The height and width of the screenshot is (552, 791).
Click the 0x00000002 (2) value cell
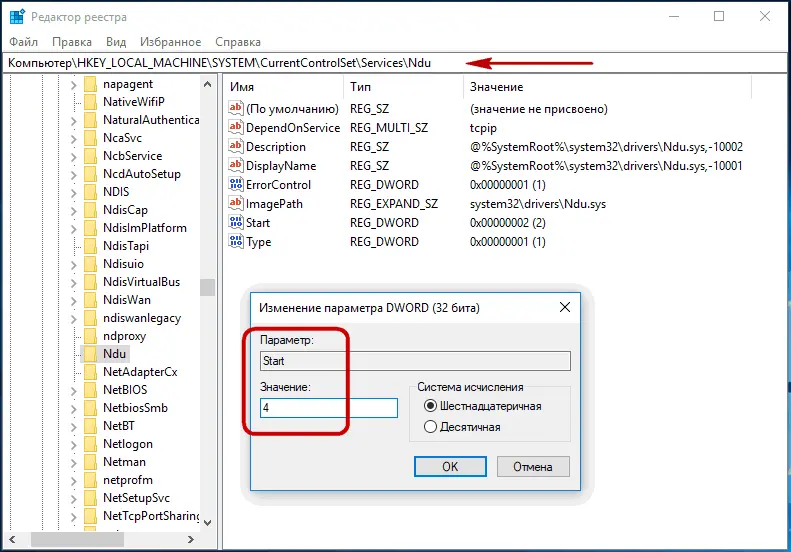click(x=507, y=223)
